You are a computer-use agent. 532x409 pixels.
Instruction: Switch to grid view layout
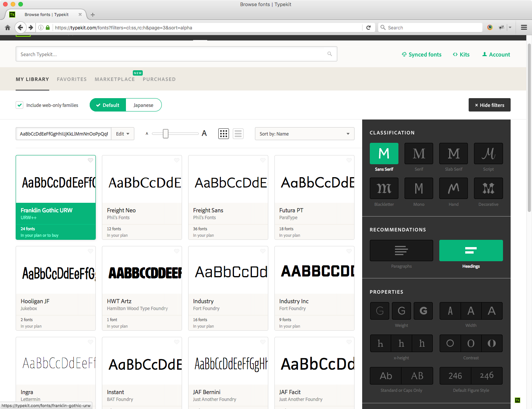(224, 134)
